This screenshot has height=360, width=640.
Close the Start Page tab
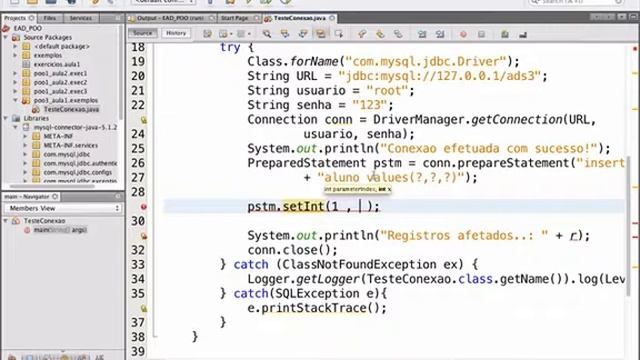coord(256,18)
